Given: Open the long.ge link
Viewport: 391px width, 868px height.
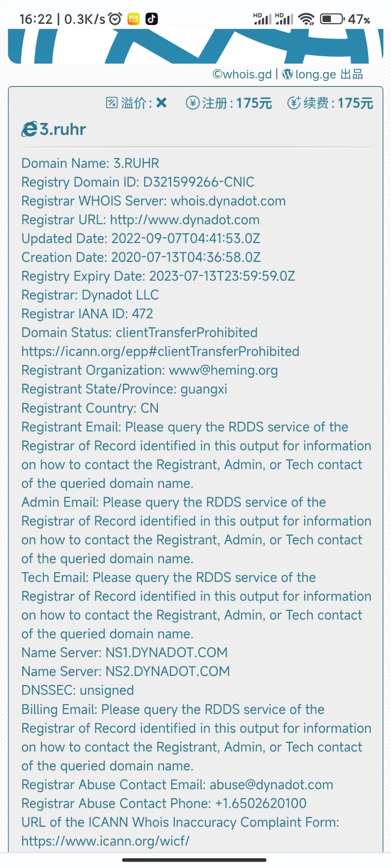Looking at the screenshot, I should point(316,74).
